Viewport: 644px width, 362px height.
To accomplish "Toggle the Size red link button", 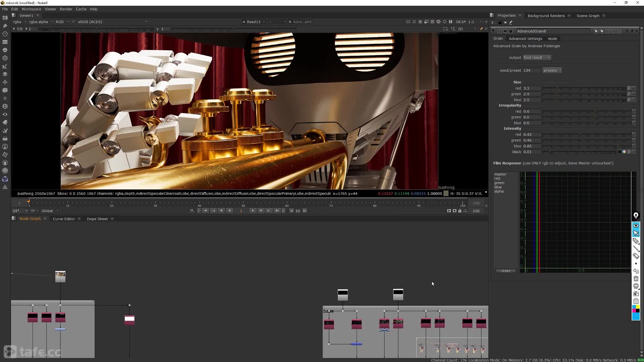I will point(629,88).
